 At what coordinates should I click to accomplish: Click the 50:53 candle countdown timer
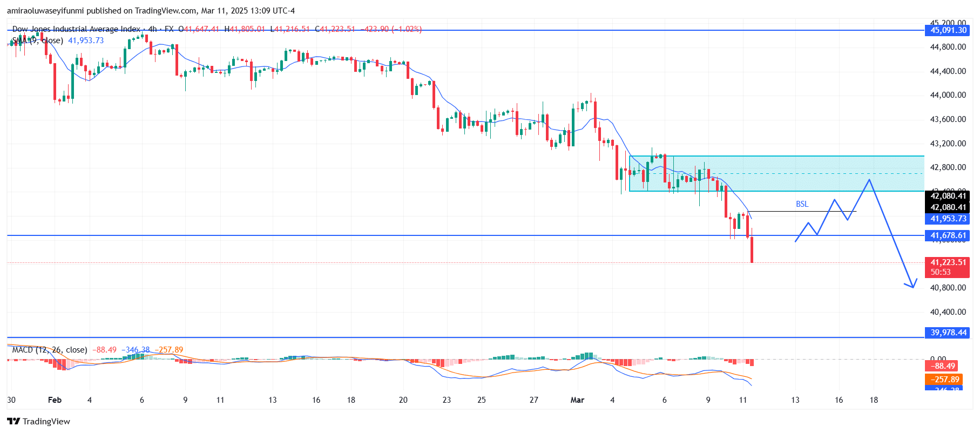(x=941, y=272)
